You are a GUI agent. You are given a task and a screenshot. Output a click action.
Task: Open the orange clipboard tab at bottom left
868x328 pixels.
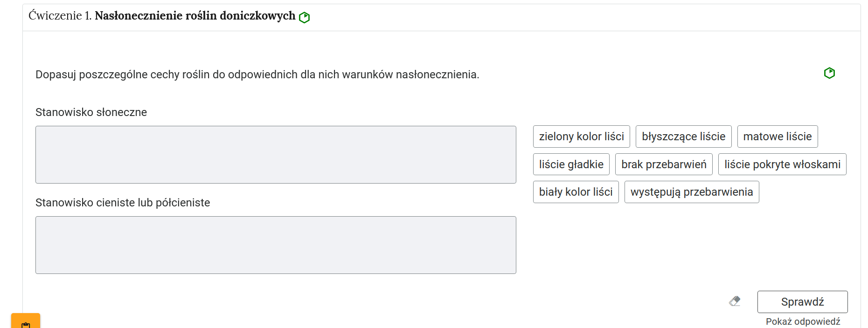26,321
